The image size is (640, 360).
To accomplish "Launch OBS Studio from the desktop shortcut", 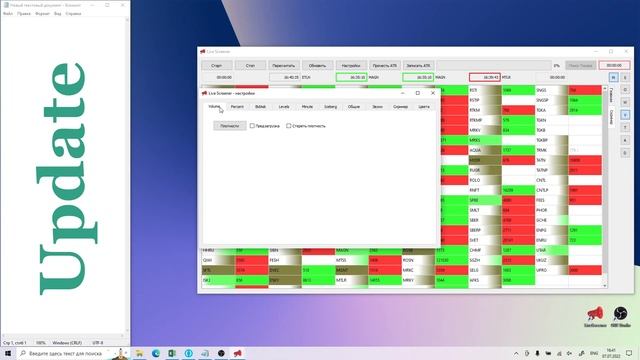I will pos(620,317).
